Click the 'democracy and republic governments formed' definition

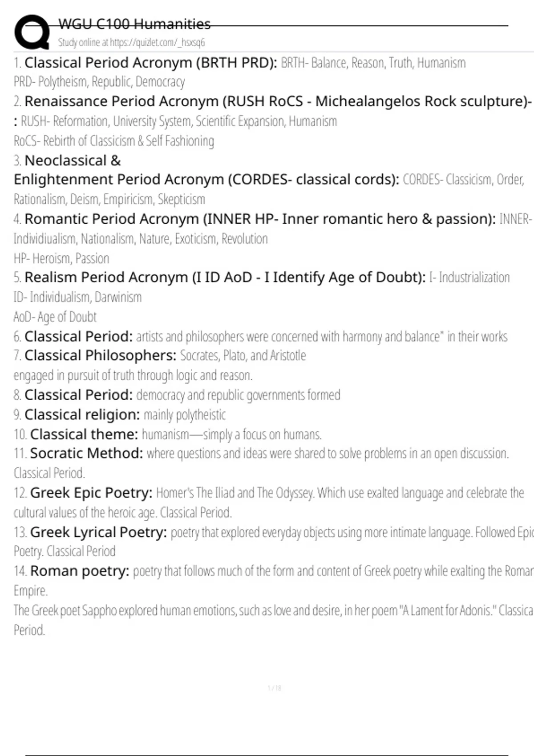point(238,395)
